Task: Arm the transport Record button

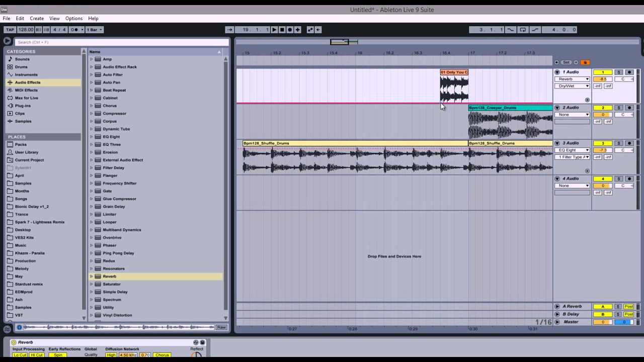Action: pyautogui.click(x=290, y=30)
